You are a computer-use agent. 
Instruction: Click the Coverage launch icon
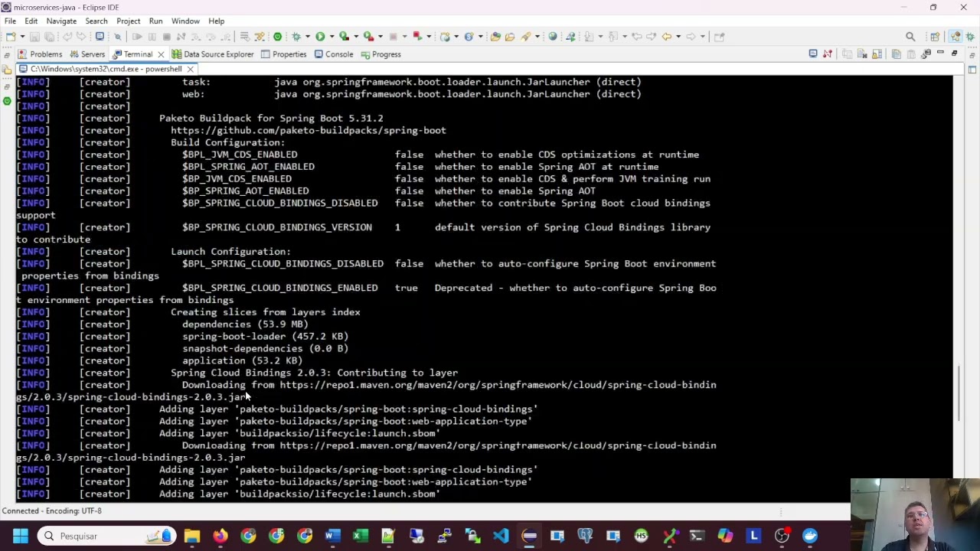point(345,36)
